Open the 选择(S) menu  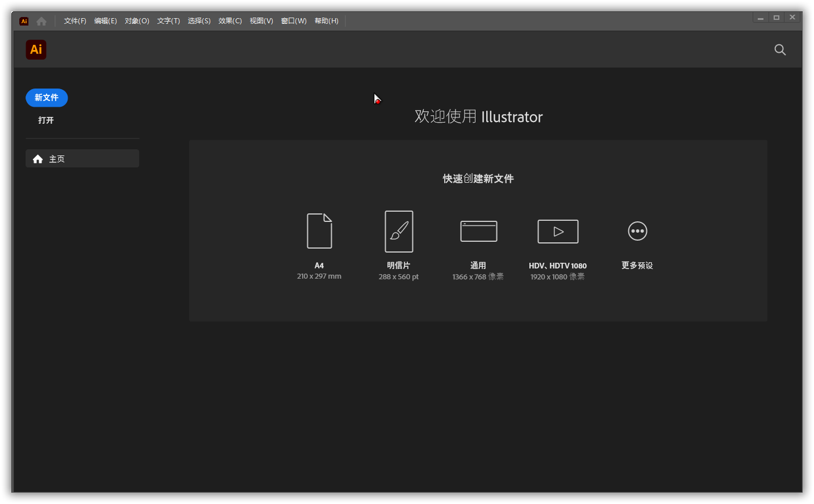199,21
